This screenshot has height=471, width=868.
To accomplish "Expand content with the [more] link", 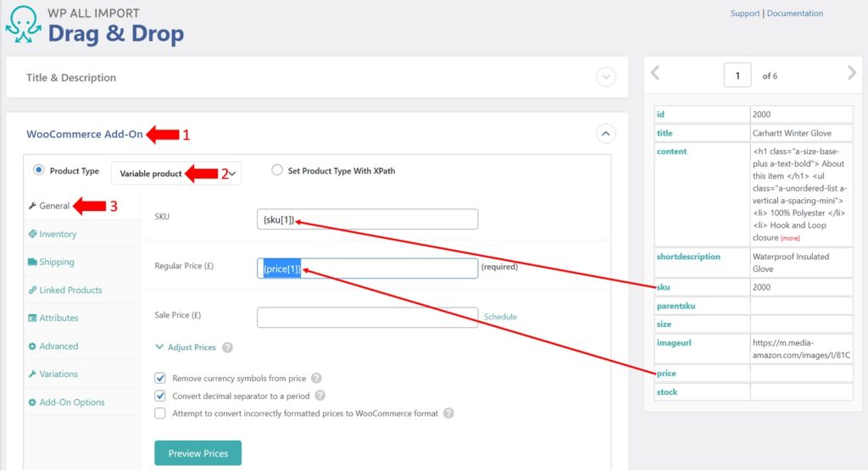I will 790,238.
